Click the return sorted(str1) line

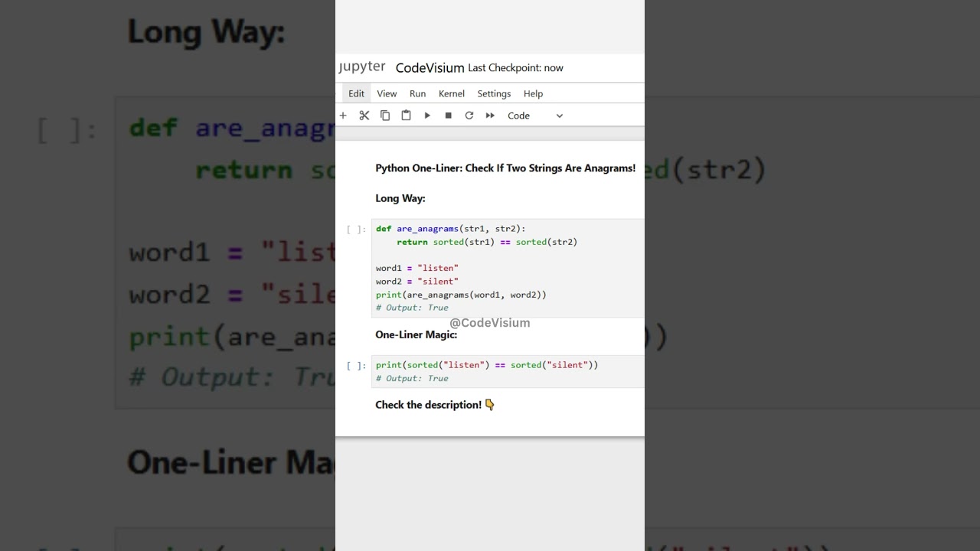click(x=487, y=242)
